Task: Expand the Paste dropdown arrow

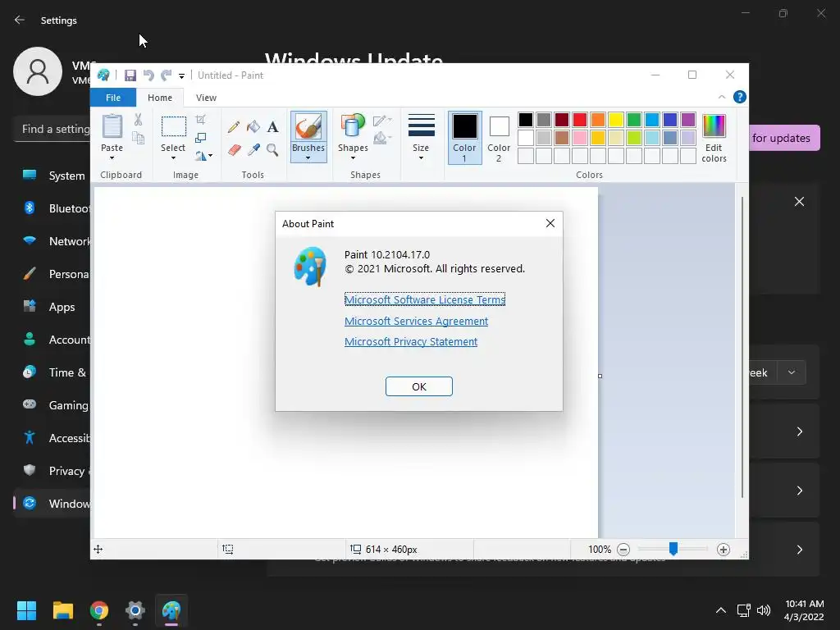Action: coord(112,158)
